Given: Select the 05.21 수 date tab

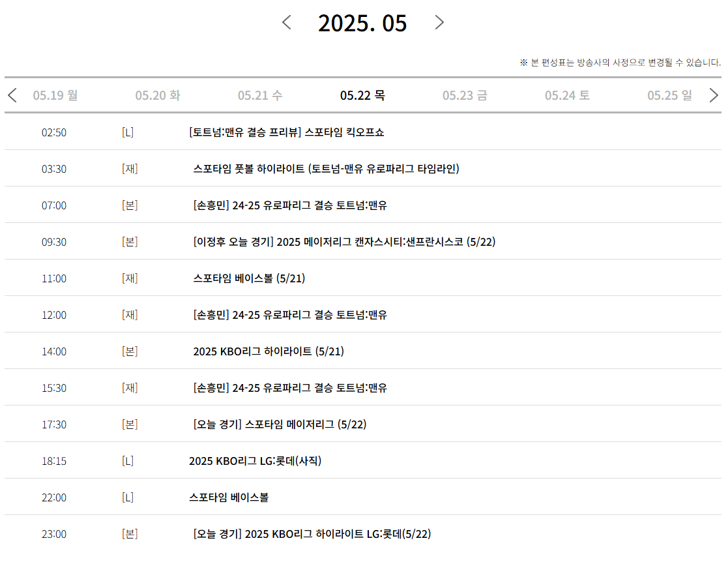Looking at the screenshot, I should point(260,95).
